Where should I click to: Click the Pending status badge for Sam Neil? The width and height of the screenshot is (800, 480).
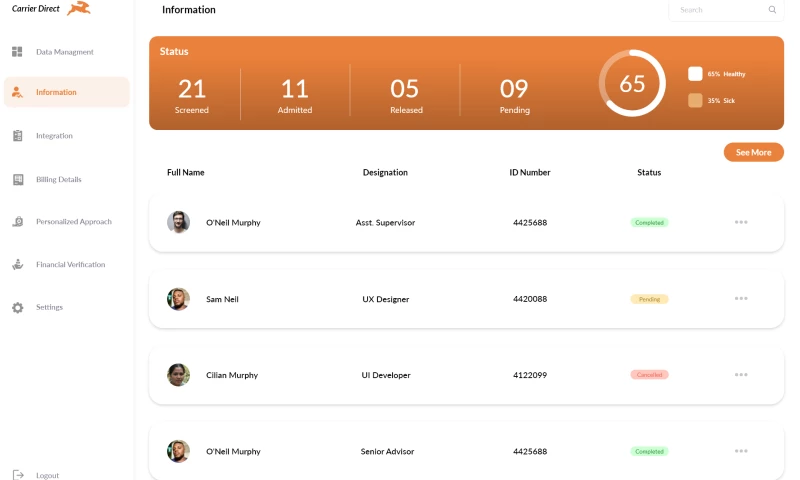pyautogui.click(x=649, y=299)
